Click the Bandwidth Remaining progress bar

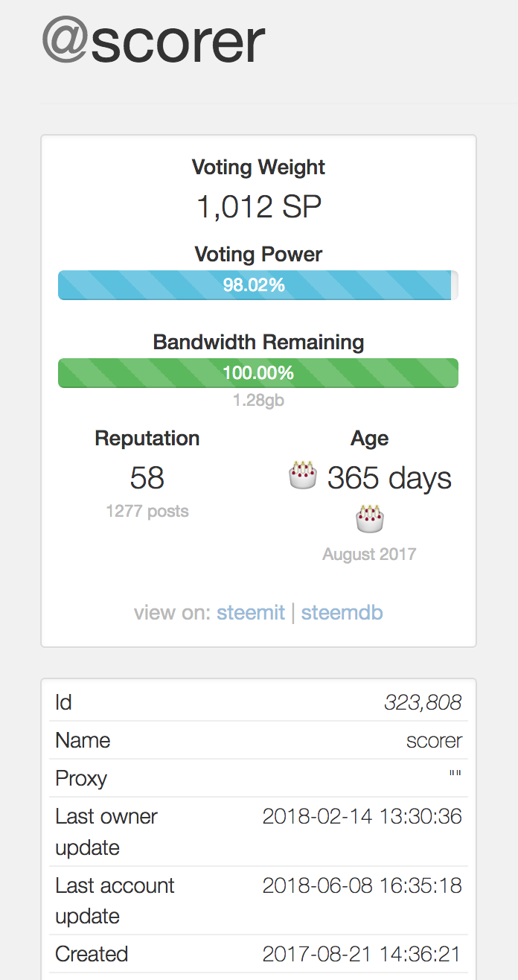258,373
